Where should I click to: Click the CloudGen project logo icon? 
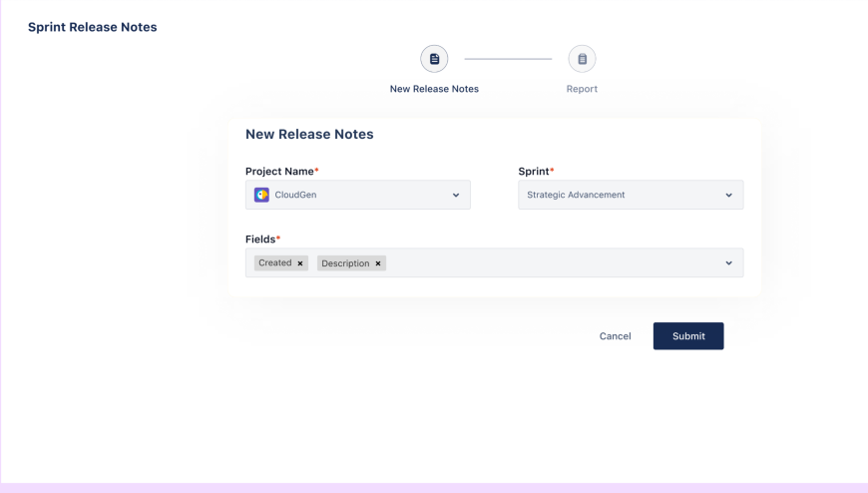click(261, 195)
